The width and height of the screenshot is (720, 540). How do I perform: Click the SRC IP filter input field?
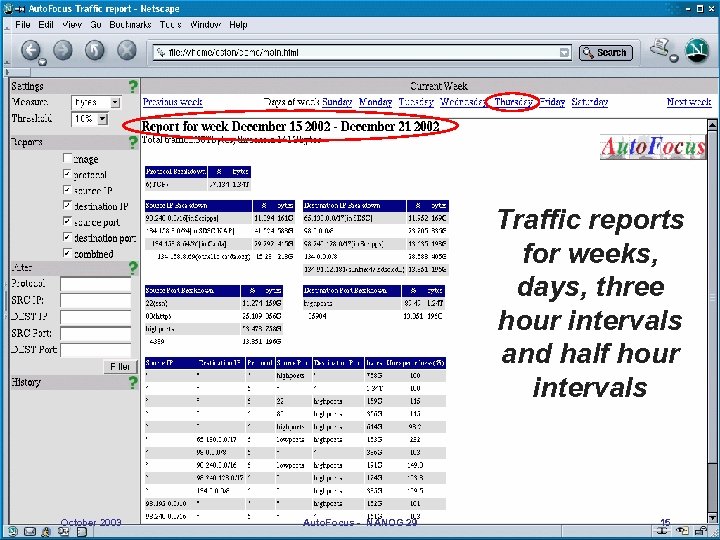tap(96, 301)
